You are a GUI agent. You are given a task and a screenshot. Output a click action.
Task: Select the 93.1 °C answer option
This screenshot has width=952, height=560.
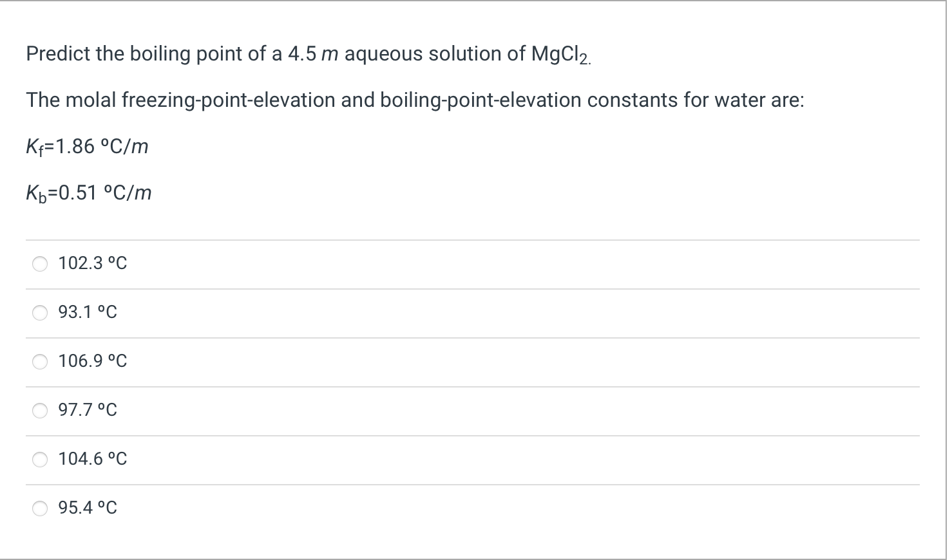tap(39, 313)
